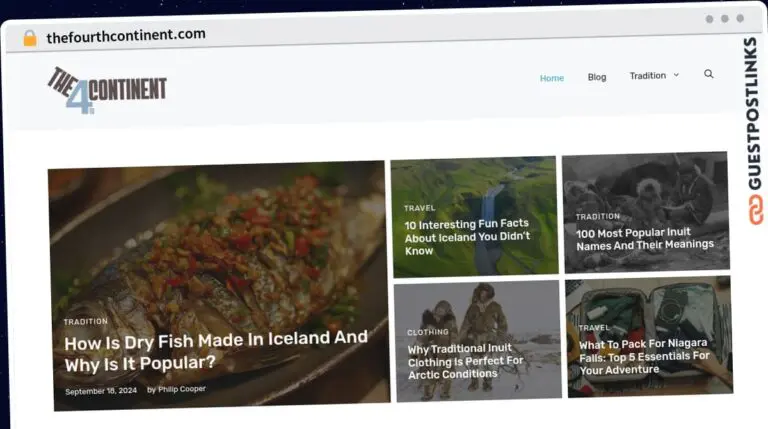Image resolution: width=768 pixels, height=429 pixels.
Task: Click Travel tag above Iceland facts article
Action: tap(419, 208)
